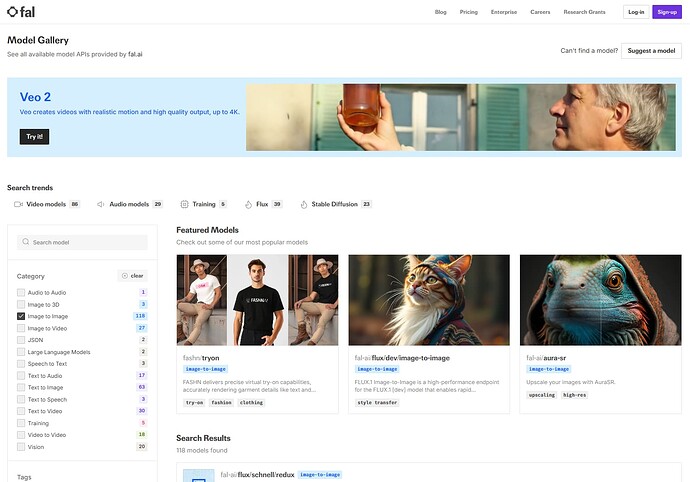Tick the Training category checkbox
The image size is (690, 482).
[21, 423]
